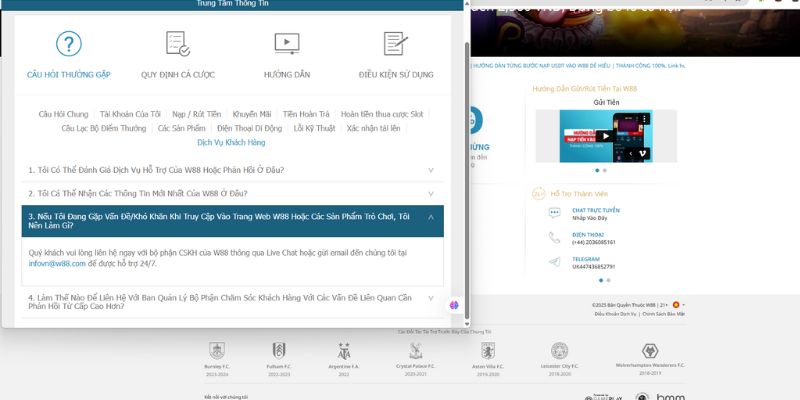
Task: Play the Gửi Tiền tutorial video
Action: tap(606, 136)
